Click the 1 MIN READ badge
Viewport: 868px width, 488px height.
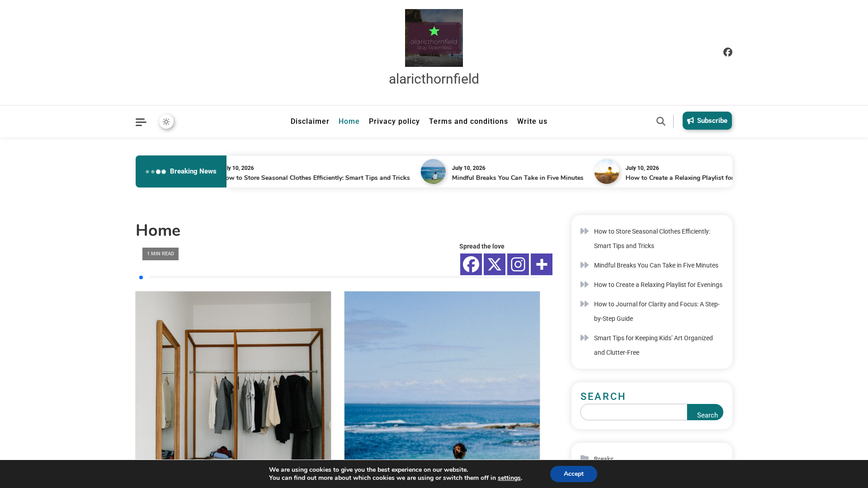tap(160, 254)
